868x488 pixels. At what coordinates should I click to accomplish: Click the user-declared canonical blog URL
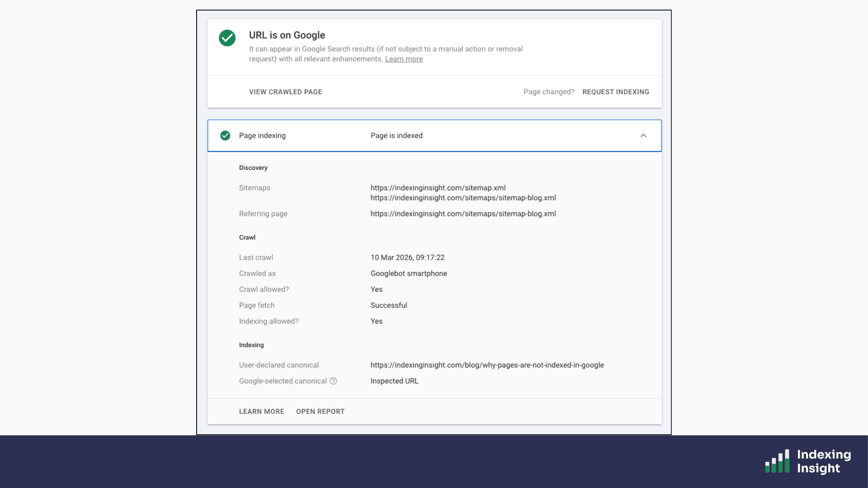pyautogui.click(x=487, y=365)
